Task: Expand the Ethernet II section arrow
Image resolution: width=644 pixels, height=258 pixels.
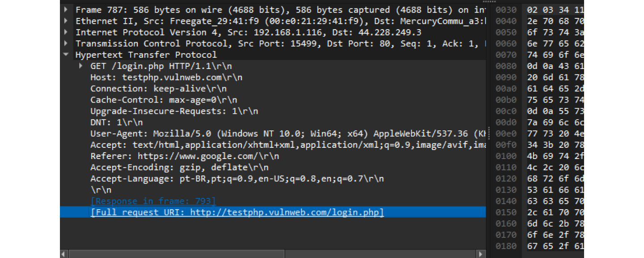Action: coord(66,21)
